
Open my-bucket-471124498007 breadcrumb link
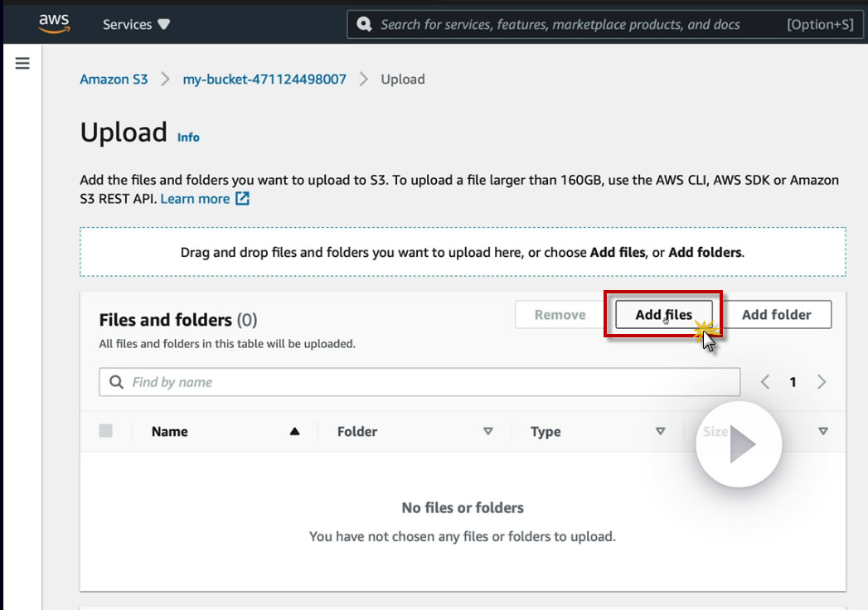264,80
